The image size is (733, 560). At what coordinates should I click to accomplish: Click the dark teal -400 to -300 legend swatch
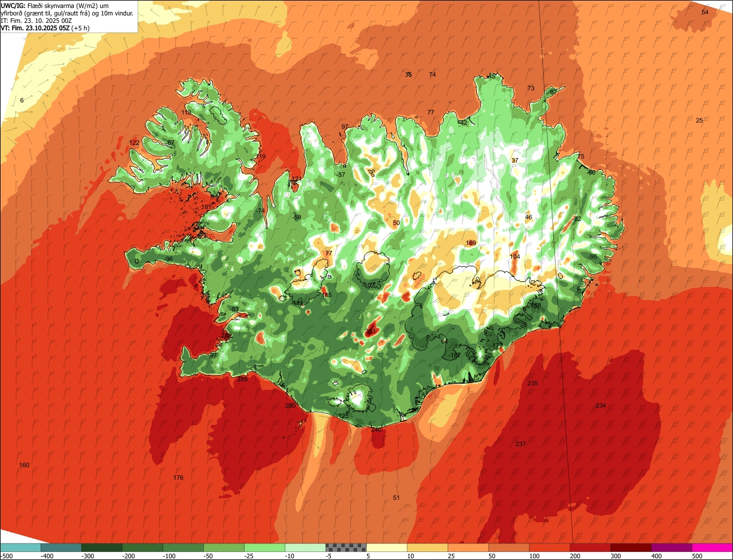click(x=61, y=547)
